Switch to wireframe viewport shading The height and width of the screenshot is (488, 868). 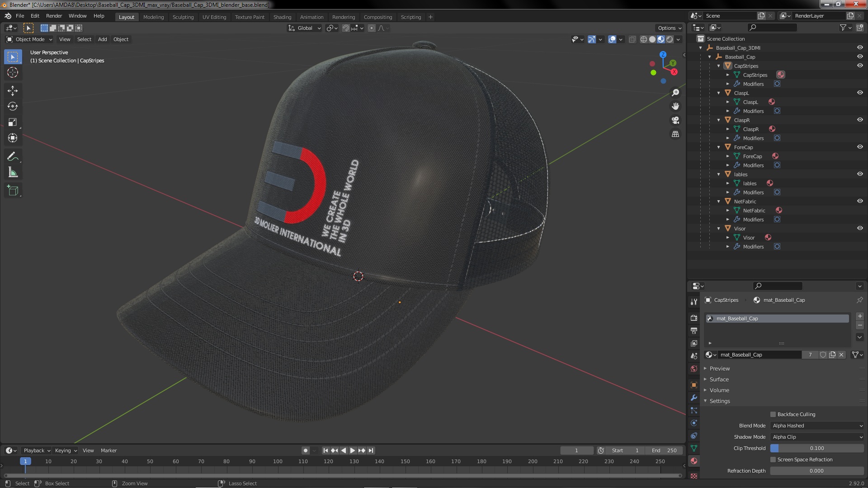coord(644,39)
